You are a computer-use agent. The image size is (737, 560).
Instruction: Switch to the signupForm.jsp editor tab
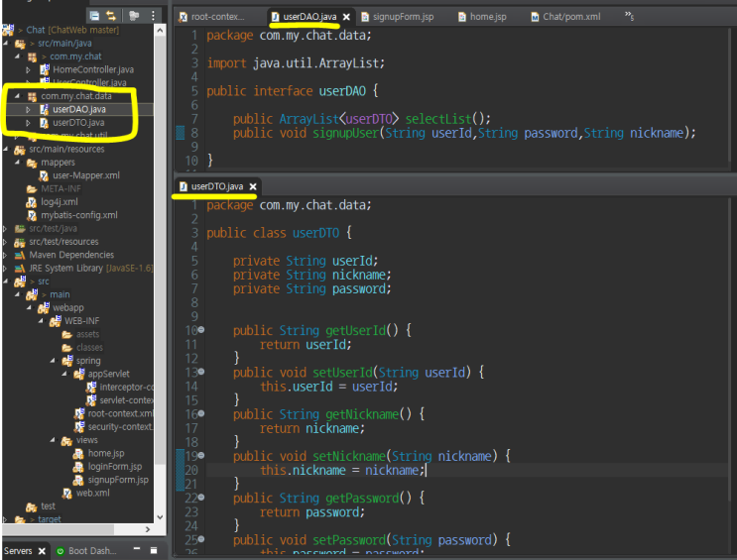click(x=398, y=17)
